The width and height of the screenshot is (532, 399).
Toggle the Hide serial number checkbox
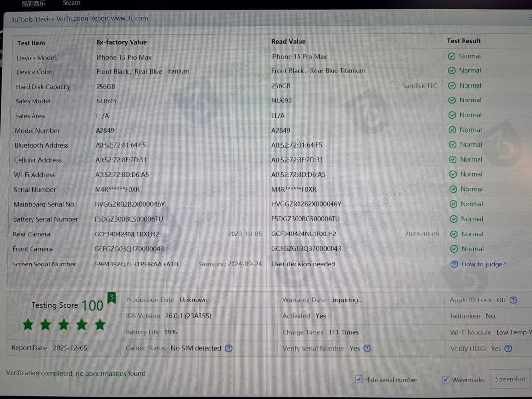358,379
